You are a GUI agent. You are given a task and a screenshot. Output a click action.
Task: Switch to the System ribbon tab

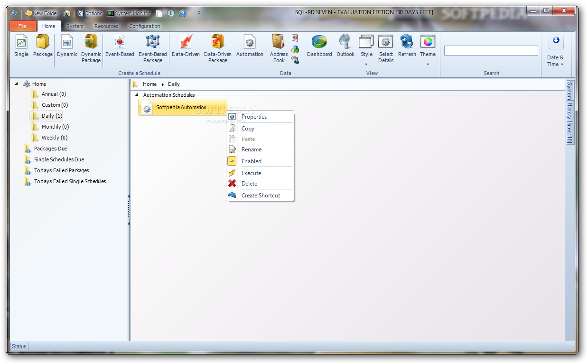click(x=75, y=26)
